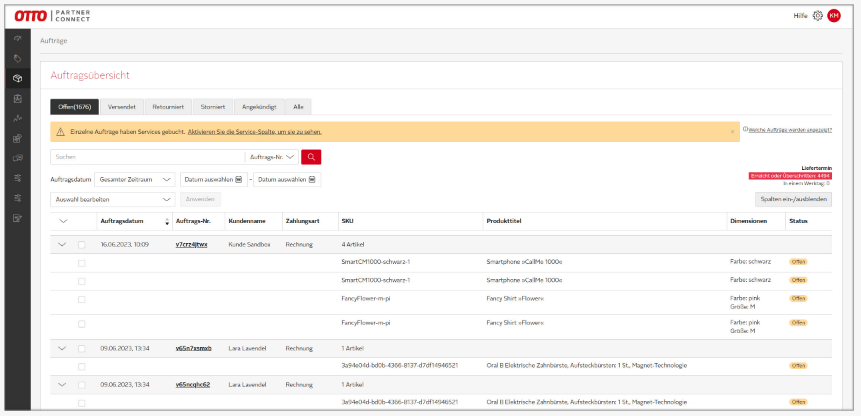Open the package orders icon in sidebar
Image resolution: width=861 pixels, height=416 pixels.
pyautogui.click(x=18, y=78)
